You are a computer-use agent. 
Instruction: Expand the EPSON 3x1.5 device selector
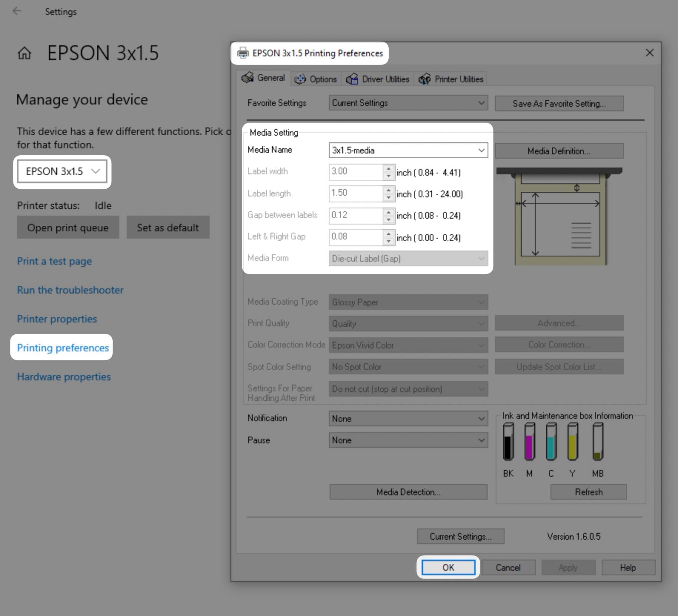tap(96, 171)
